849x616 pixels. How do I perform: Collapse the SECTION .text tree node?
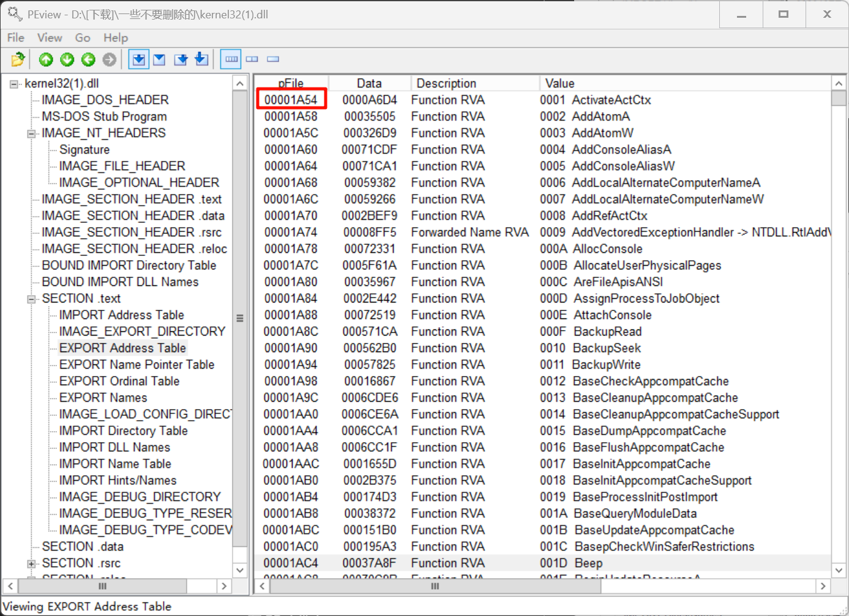(x=31, y=299)
